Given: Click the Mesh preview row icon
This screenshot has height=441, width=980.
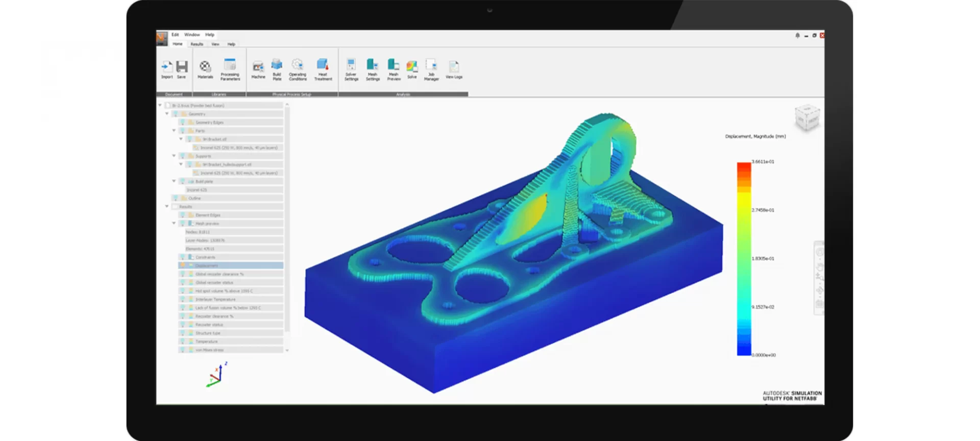Looking at the screenshot, I should pyautogui.click(x=191, y=224).
